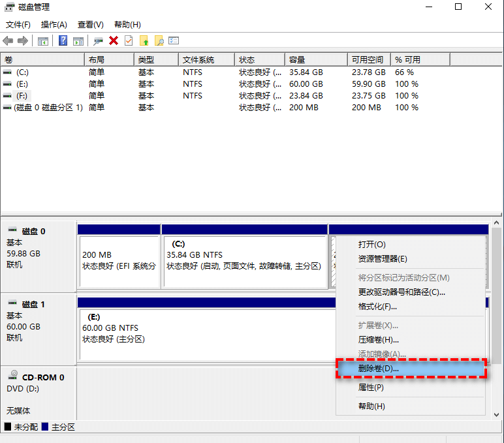The height and width of the screenshot is (443, 504).
Task: Click the 磁盘 0 disk icon
Action: pos(12,230)
